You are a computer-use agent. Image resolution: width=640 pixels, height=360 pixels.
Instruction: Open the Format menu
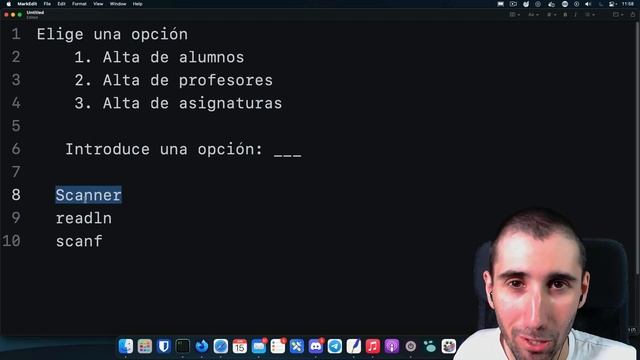[x=79, y=4]
